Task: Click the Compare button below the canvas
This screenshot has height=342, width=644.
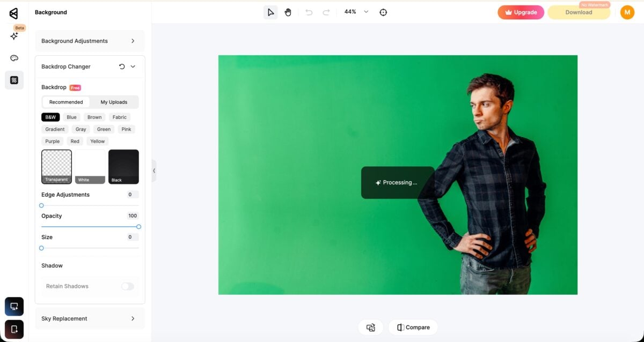Action: click(x=413, y=327)
